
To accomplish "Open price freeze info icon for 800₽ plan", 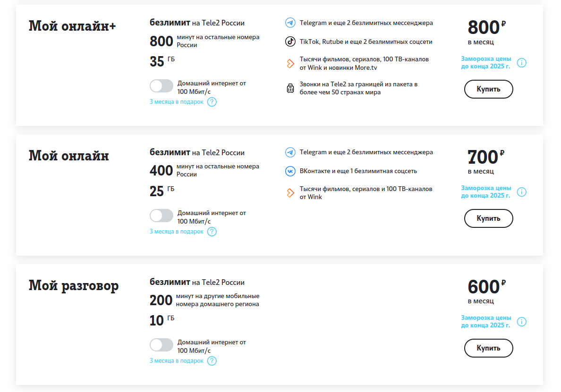I will coord(522,63).
